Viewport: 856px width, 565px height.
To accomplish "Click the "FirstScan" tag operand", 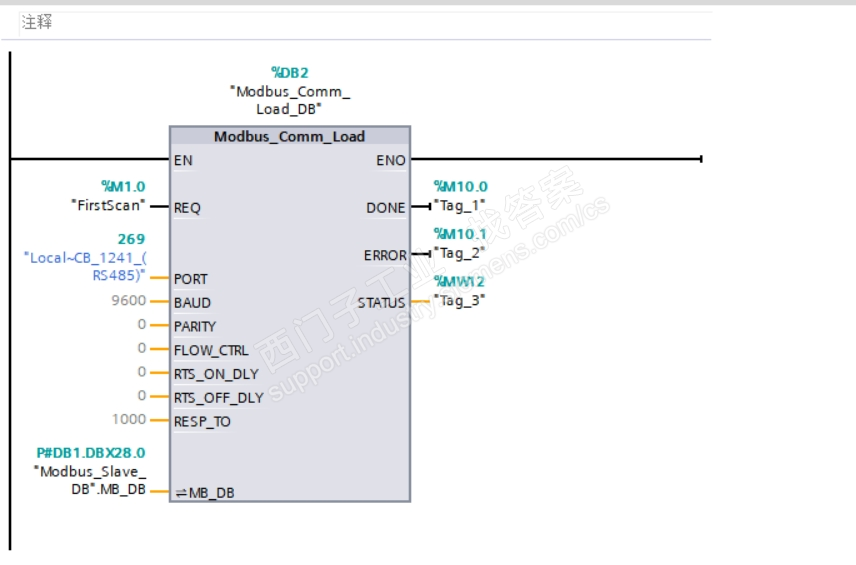I will (108, 206).
